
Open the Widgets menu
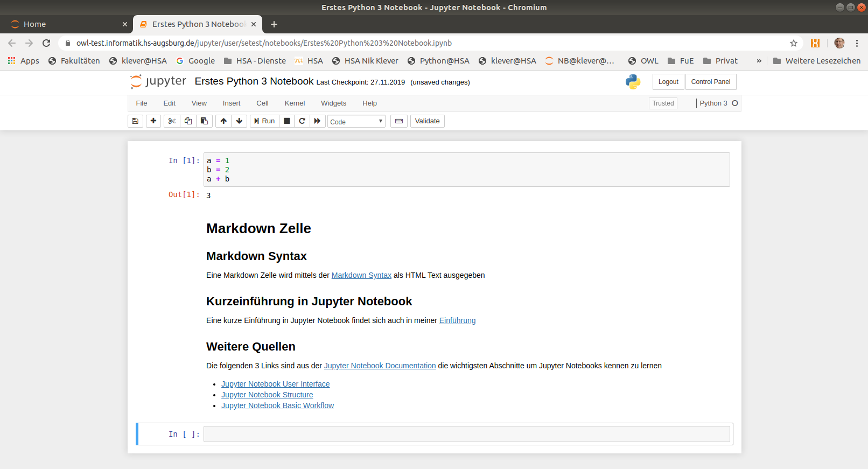point(334,103)
